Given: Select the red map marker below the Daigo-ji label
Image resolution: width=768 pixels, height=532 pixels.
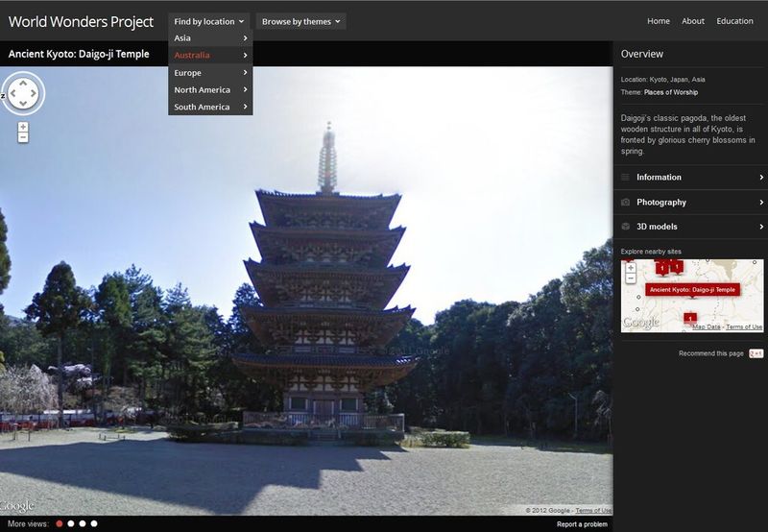Looking at the screenshot, I should [x=690, y=319].
